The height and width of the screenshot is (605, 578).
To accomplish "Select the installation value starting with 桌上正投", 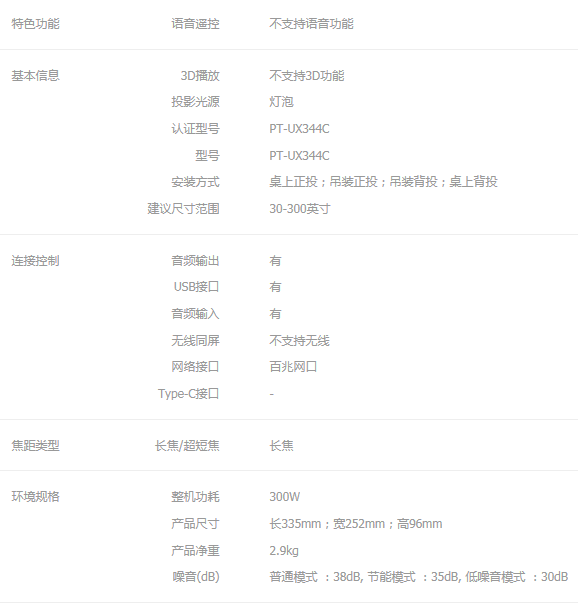I will [384, 182].
